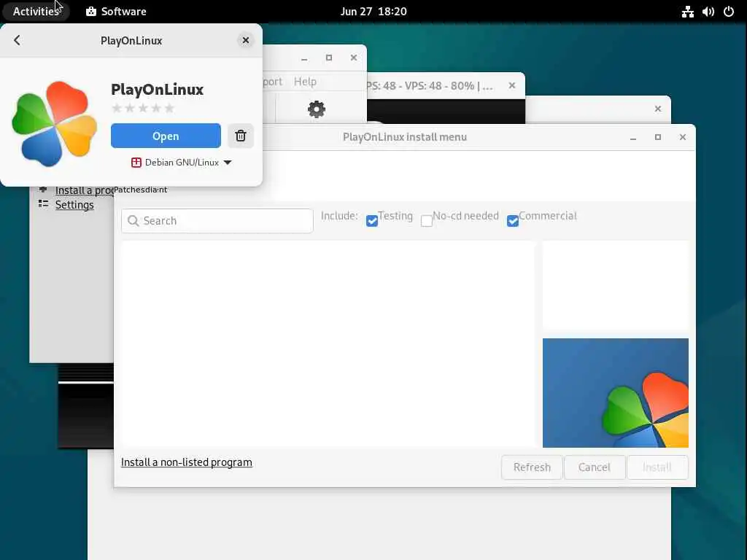Click the Install button
The image size is (747, 560).
click(x=657, y=467)
